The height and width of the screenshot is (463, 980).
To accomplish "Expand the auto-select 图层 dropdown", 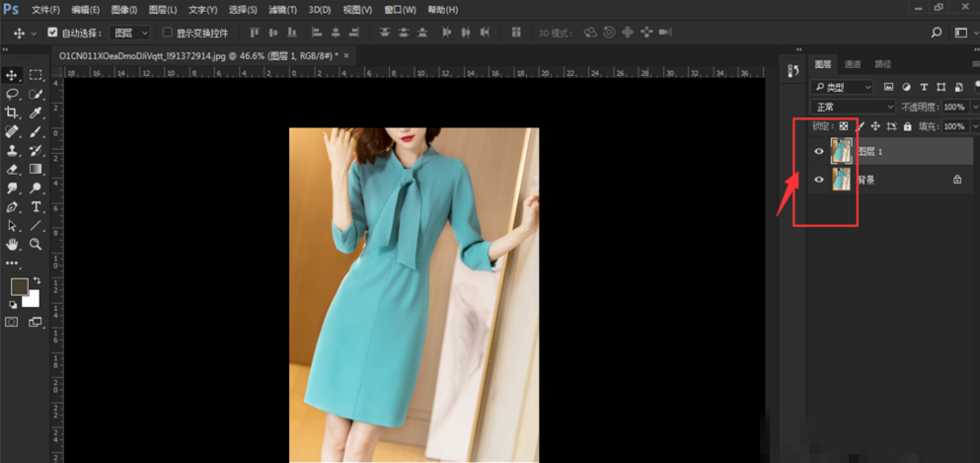I will (130, 33).
